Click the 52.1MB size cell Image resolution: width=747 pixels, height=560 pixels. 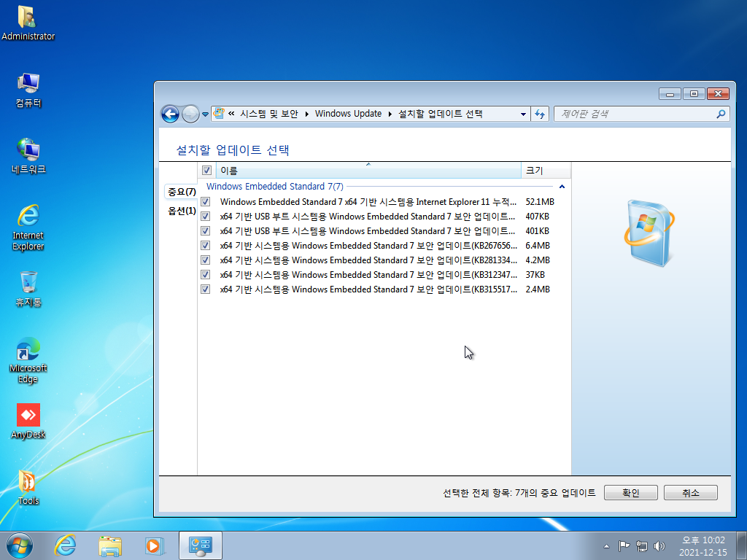point(540,201)
